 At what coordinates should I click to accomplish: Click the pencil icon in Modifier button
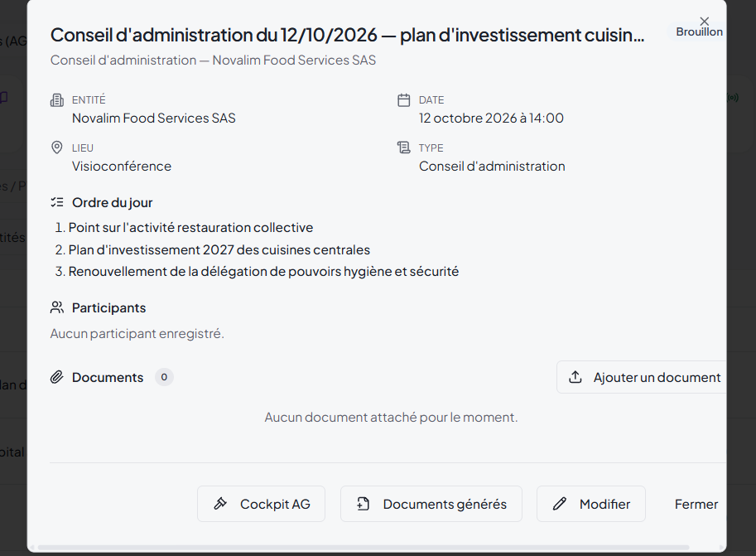[560, 504]
